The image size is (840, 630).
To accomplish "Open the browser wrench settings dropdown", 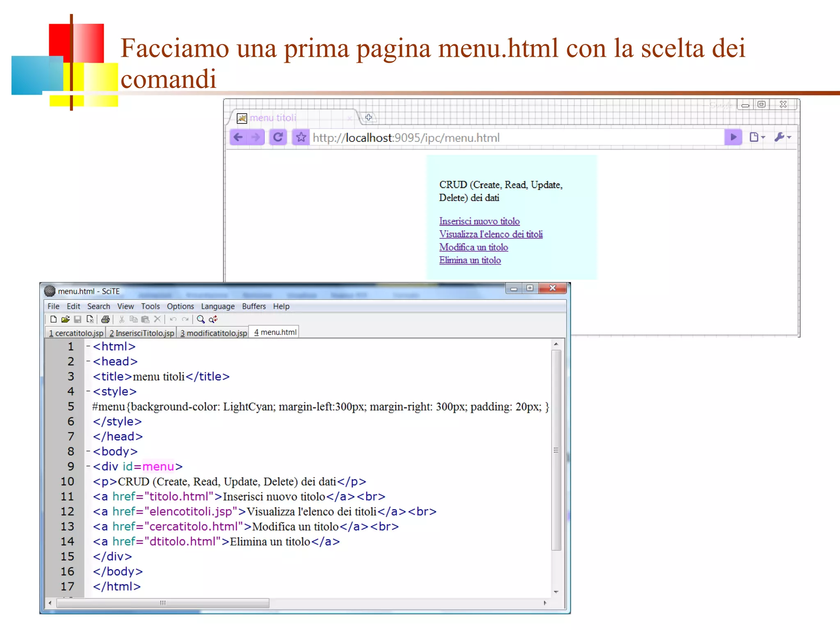I will 783,137.
